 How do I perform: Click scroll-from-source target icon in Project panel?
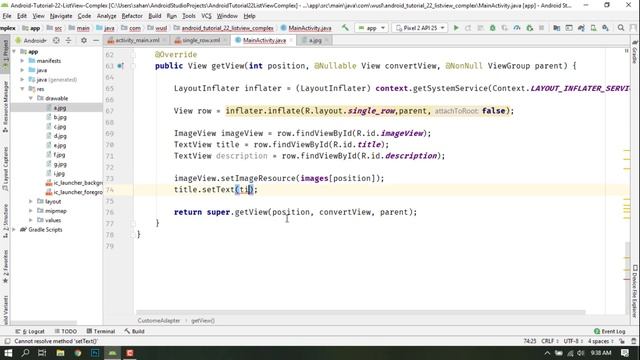[x=56, y=40]
